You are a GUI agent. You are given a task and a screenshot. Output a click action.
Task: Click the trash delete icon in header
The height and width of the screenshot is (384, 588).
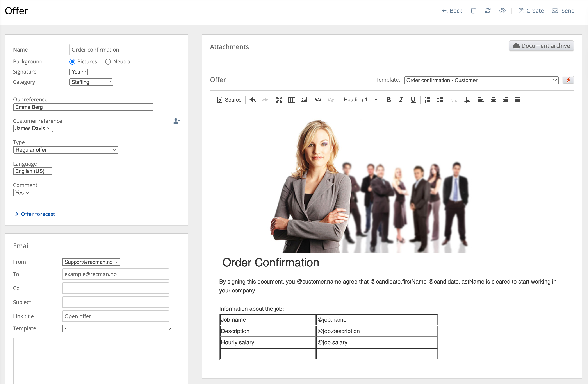473,11
